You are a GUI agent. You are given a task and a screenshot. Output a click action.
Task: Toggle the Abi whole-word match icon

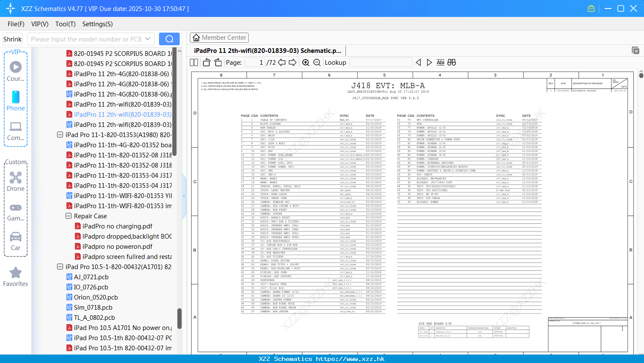point(440,62)
